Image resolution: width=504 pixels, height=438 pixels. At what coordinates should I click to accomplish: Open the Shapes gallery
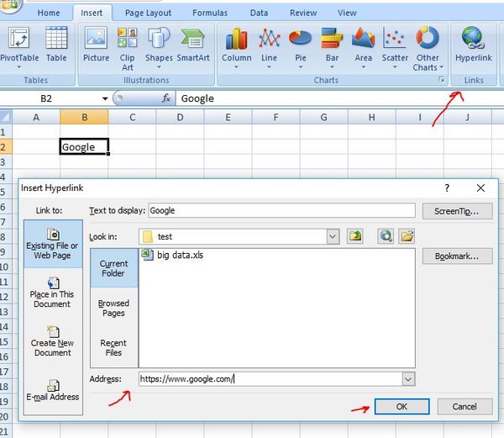[x=159, y=48]
